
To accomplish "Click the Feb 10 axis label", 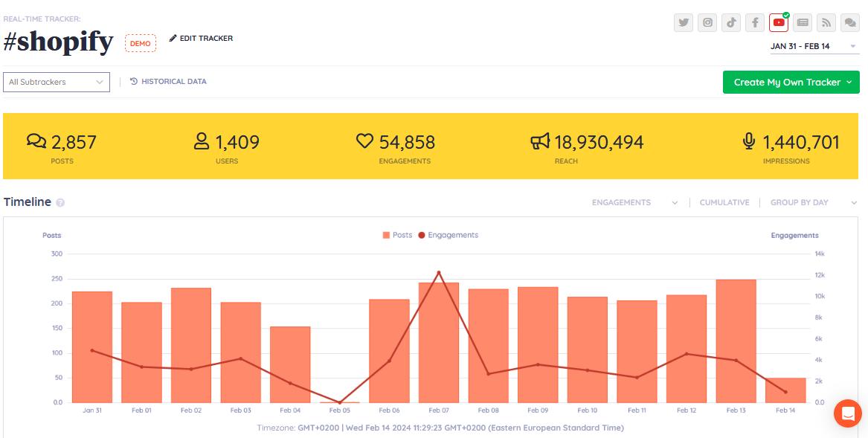I will pyautogui.click(x=588, y=410).
